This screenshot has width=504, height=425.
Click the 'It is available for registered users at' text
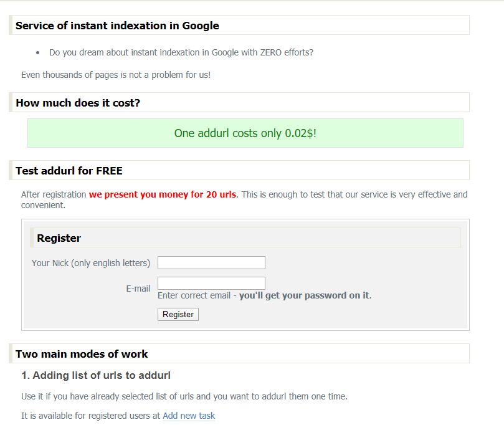(90, 416)
